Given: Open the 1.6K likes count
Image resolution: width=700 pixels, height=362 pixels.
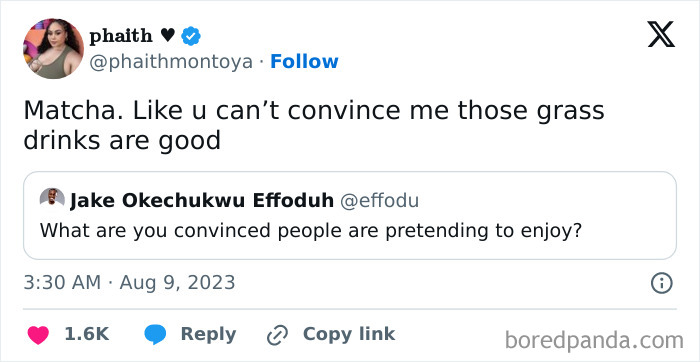Looking at the screenshot, I should 87,334.
